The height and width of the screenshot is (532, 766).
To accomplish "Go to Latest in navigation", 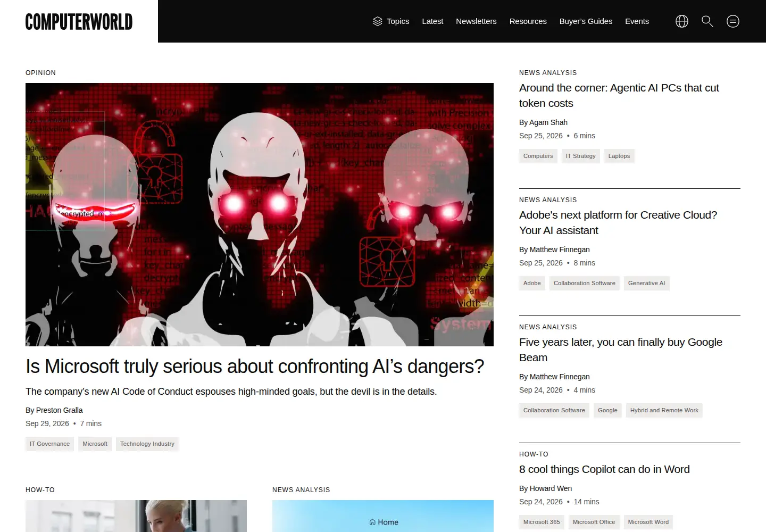I will [432, 21].
